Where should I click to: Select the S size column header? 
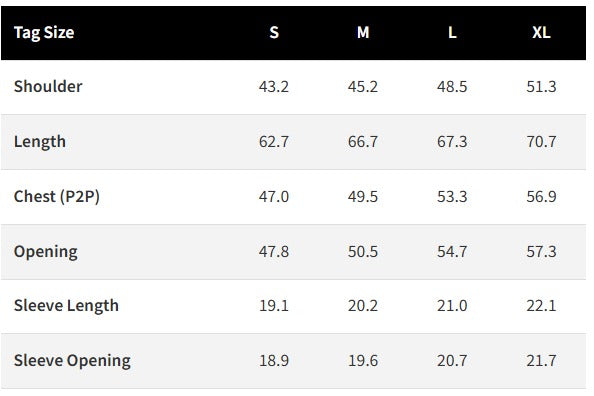click(274, 33)
